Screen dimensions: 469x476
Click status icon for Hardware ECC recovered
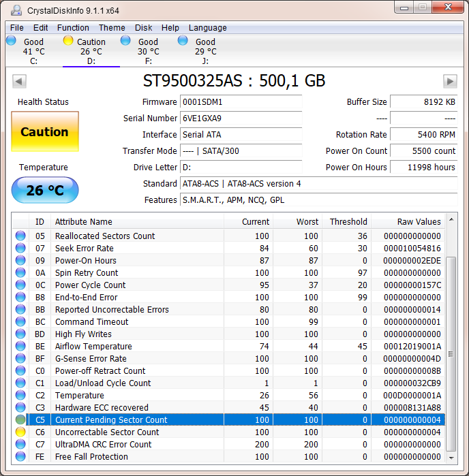(20, 407)
